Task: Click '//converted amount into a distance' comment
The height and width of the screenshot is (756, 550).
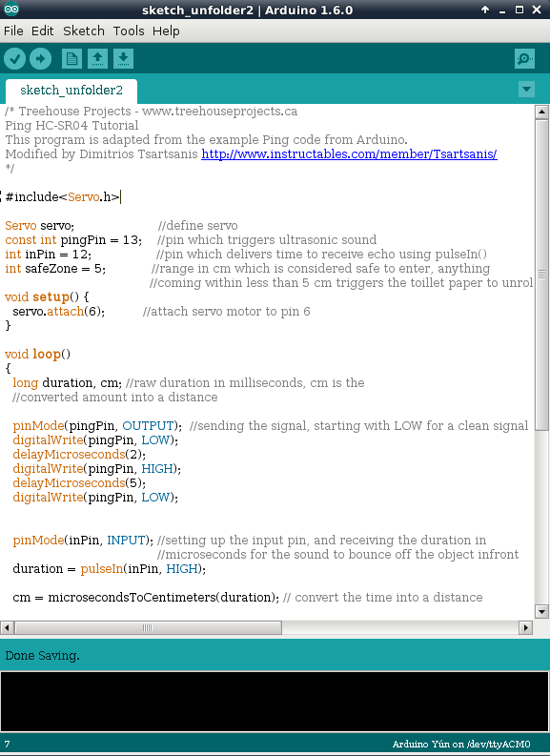Action: click(x=115, y=398)
